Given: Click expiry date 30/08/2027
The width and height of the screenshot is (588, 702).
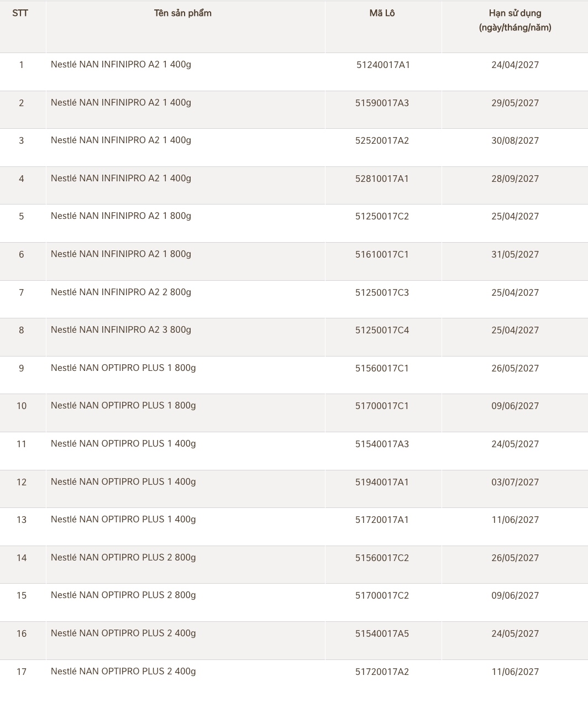Looking at the screenshot, I should point(514,141).
